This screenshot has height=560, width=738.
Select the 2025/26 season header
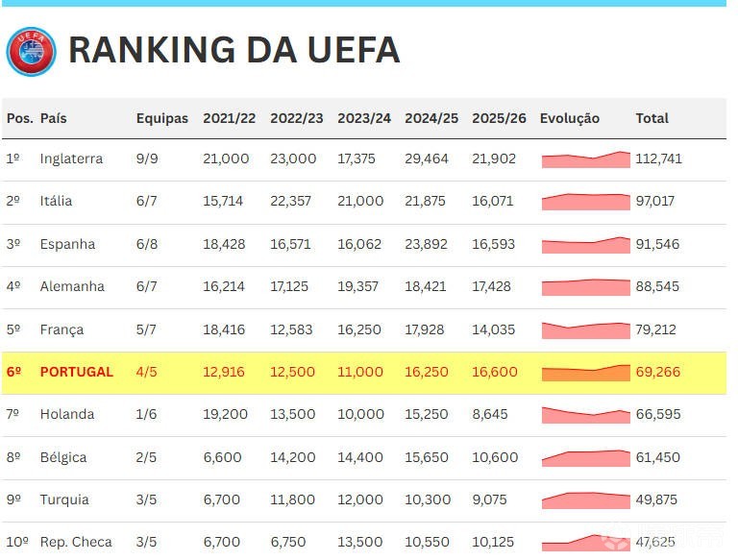coord(499,118)
